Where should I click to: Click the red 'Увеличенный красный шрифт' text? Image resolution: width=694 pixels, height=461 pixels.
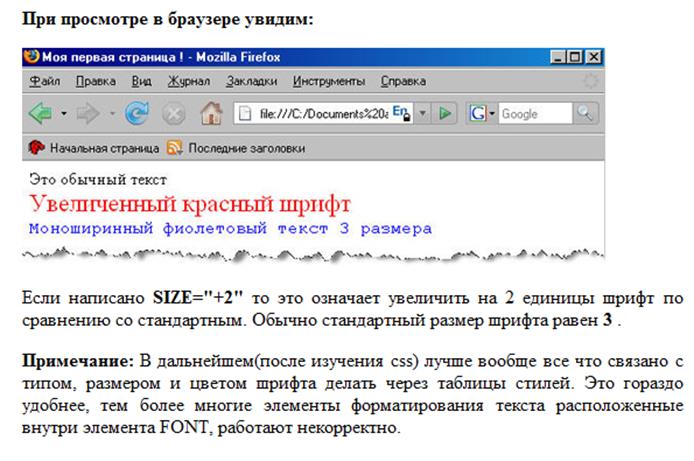click(x=190, y=204)
